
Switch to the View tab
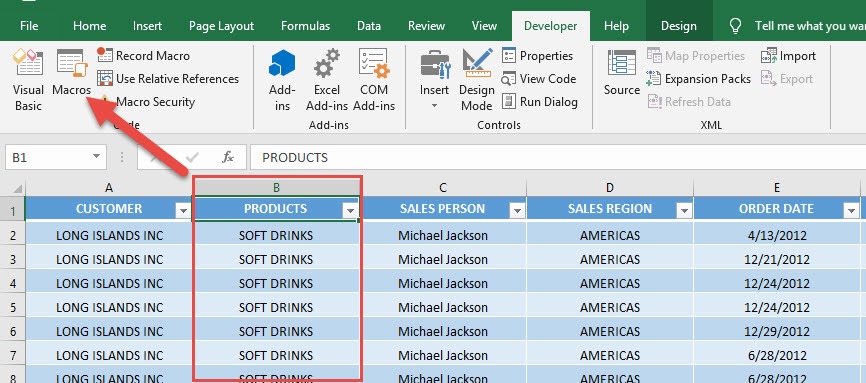click(x=484, y=26)
